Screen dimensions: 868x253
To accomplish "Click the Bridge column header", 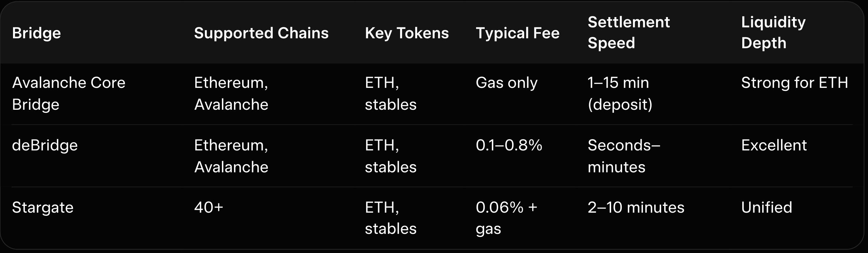I will click(x=36, y=33).
